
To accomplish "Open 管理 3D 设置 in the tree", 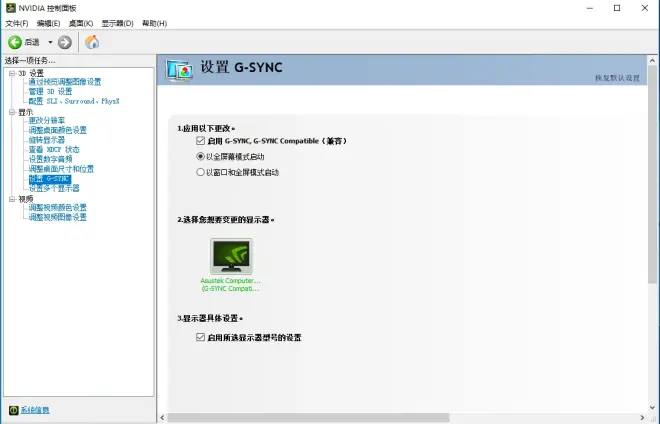I will [x=50, y=91].
